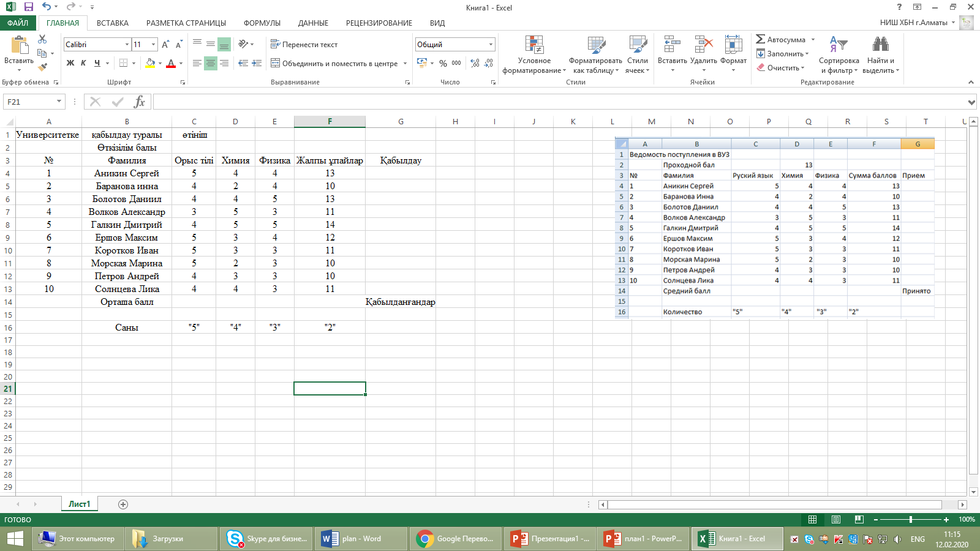The width and height of the screenshot is (980, 551).
Task: Toggle center horizontal alignment
Action: click(x=210, y=63)
